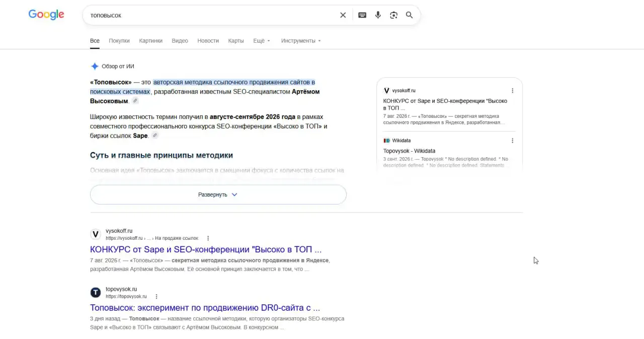This screenshot has height=339, width=644.
Task: Submit search with the magnifier icon
Action: coord(409,15)
